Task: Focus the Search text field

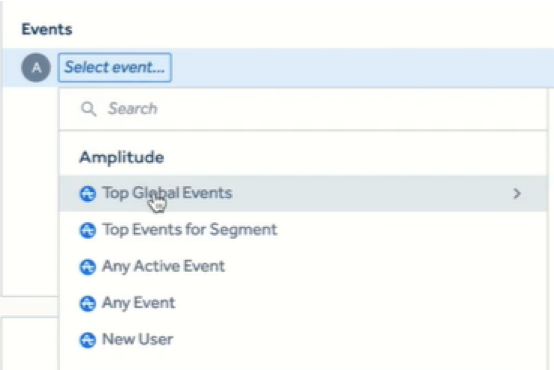Action: (303, 109)
